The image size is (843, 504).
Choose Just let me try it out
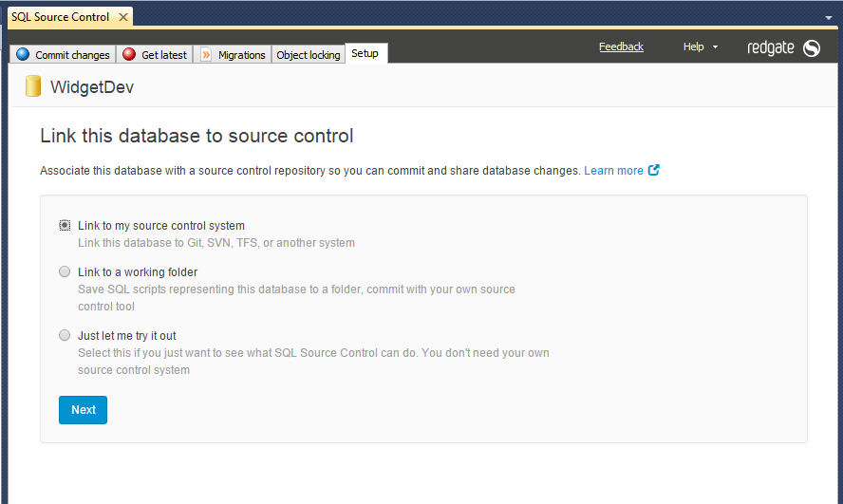pyautogui.click(x=65, y=335)
